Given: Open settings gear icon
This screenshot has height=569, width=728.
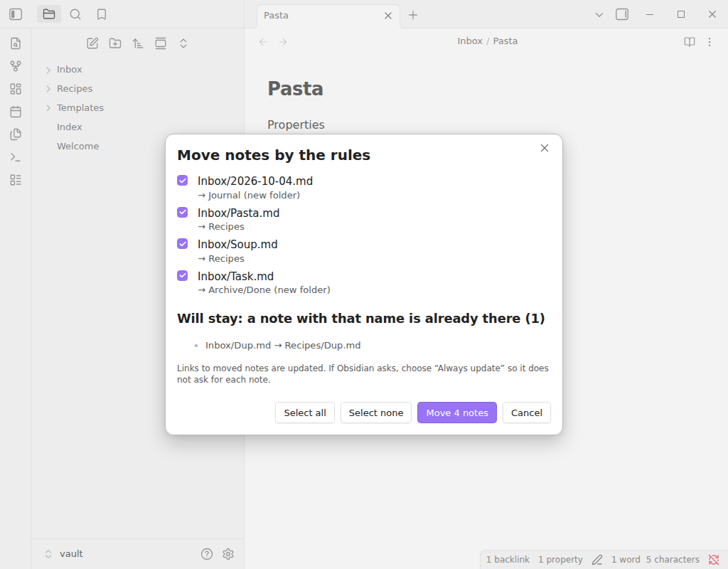Looking at the screenshot, I should pyautogui.click(x=228, y=553).
